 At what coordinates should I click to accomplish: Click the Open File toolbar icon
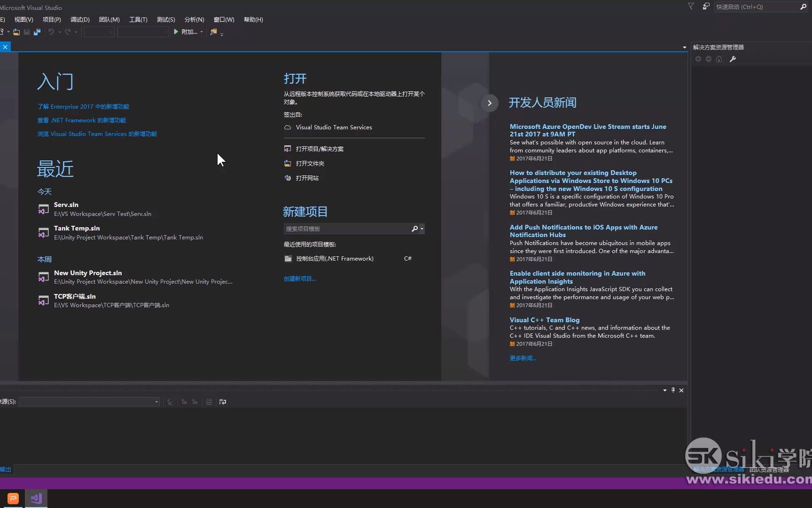click(16, 32)
